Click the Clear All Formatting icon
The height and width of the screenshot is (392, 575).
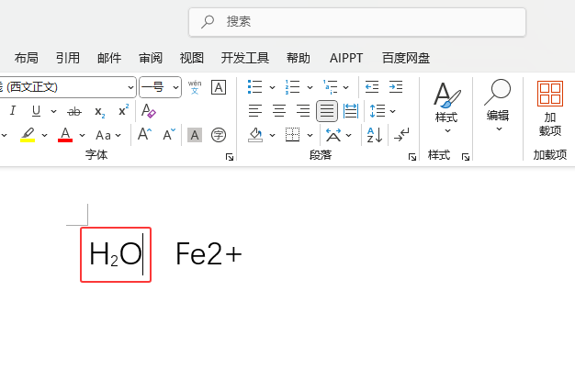149,111
